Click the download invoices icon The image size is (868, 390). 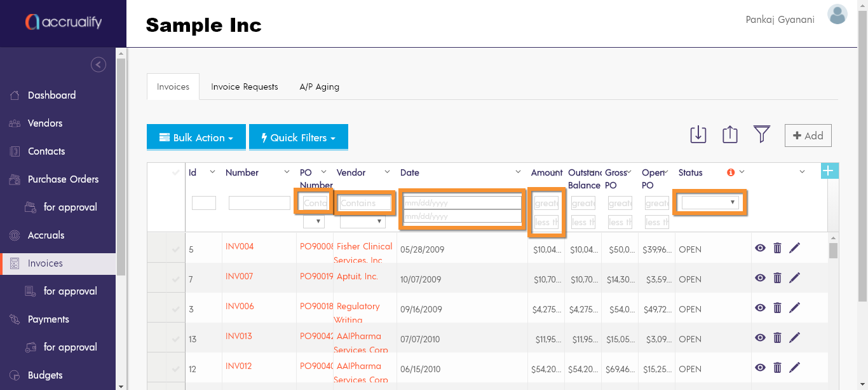pos(698,135)
